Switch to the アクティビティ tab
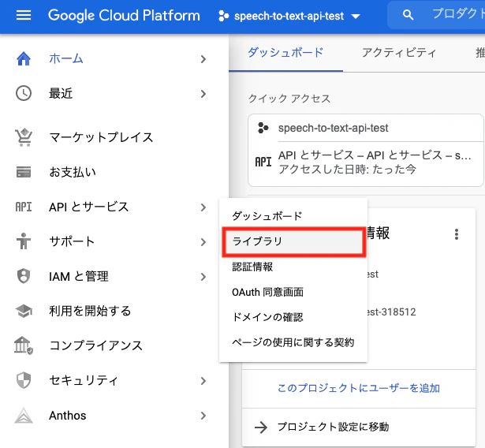 click(x=399, y=53)
